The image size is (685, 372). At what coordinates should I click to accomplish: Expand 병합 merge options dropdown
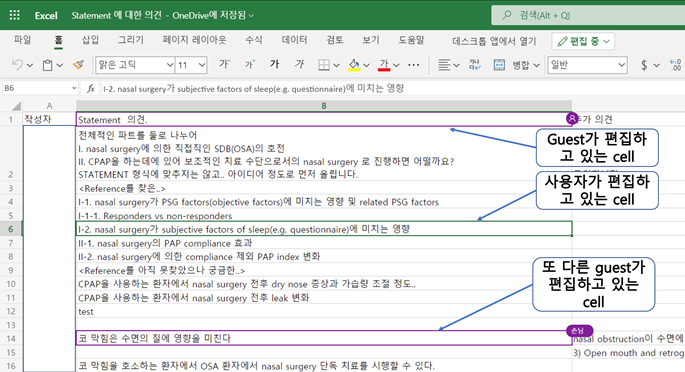[537, 65]
